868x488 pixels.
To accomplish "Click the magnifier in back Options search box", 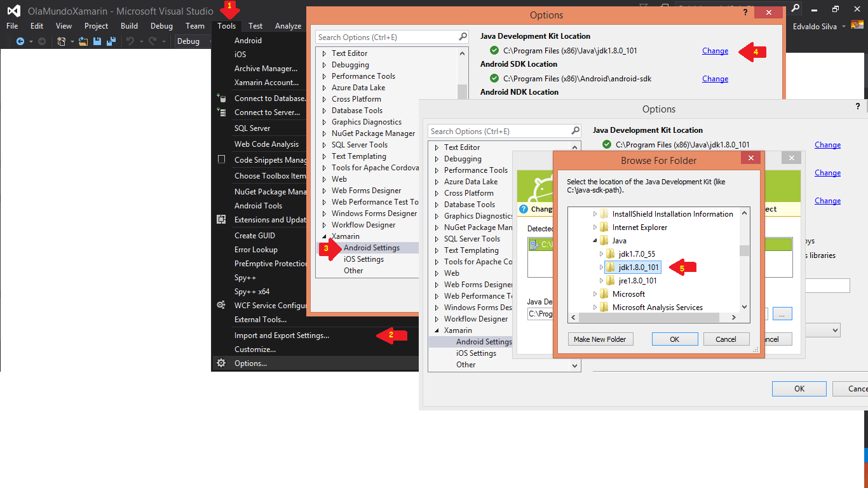I will point(463,37).
